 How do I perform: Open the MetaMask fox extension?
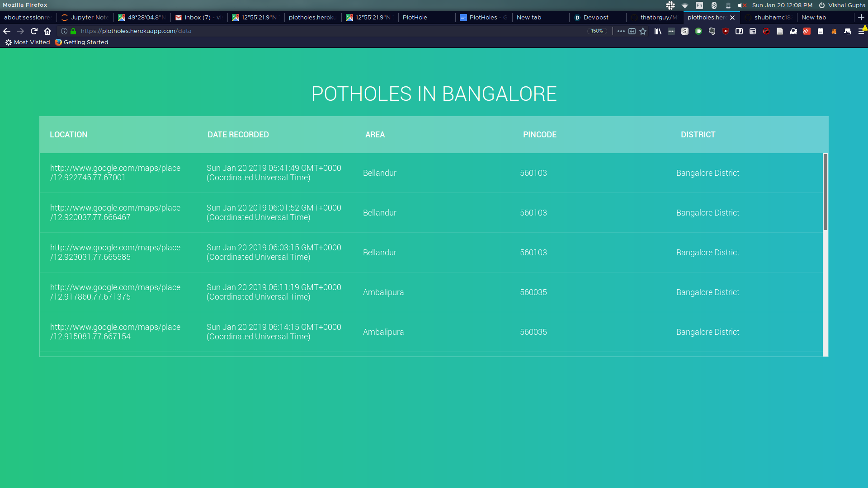pyautogui.click(x=834, y=31)
